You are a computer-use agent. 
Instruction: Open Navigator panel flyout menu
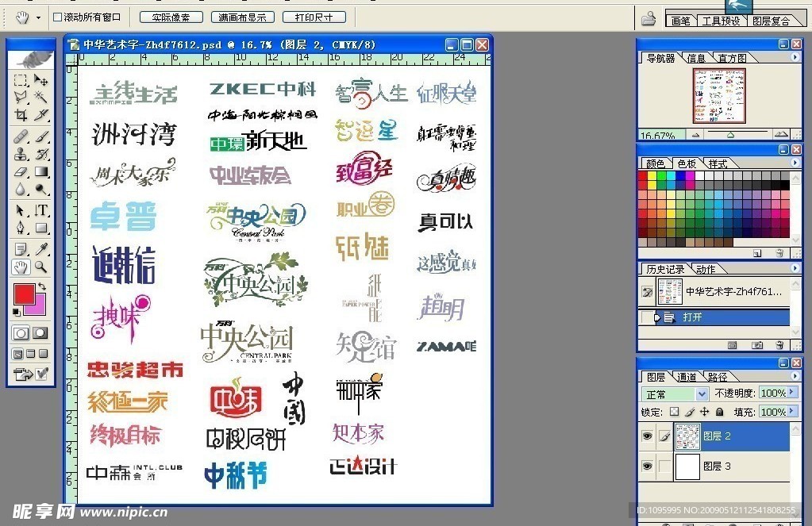(795, 57)
